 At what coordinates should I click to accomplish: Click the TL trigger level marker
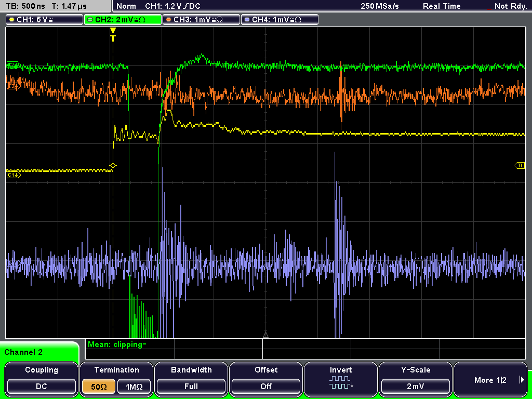pos(520,166)
